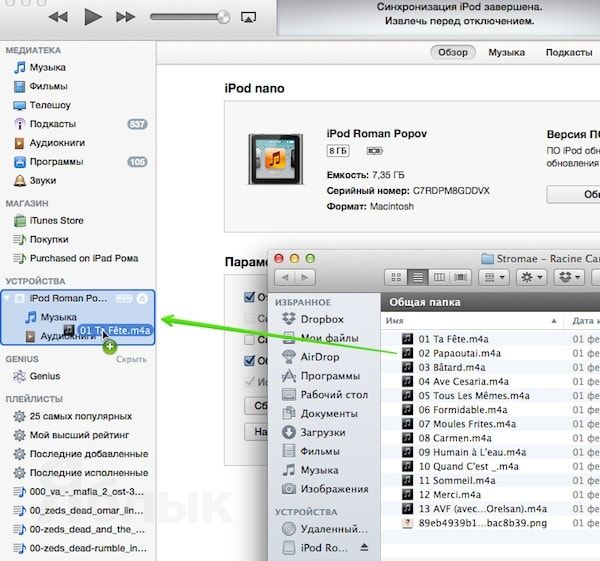Viewport: 600px width, 561px height.
Task: Toggle the third parameters checkbox
Action: [249, 339]
